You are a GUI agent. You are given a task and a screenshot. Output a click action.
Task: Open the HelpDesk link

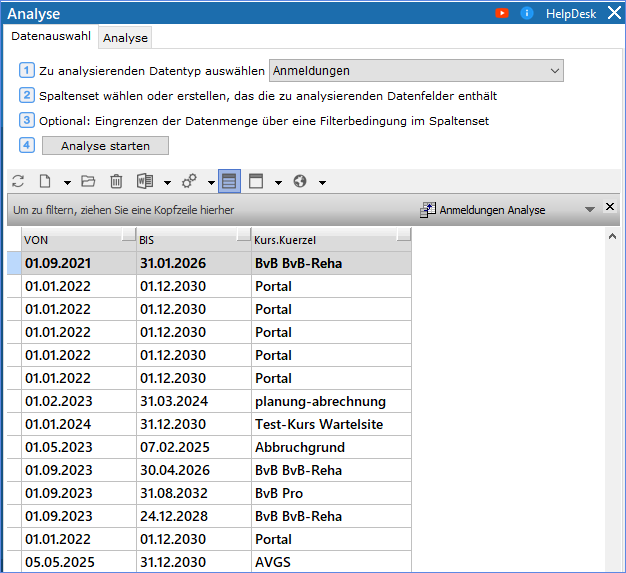coord(571,14)
